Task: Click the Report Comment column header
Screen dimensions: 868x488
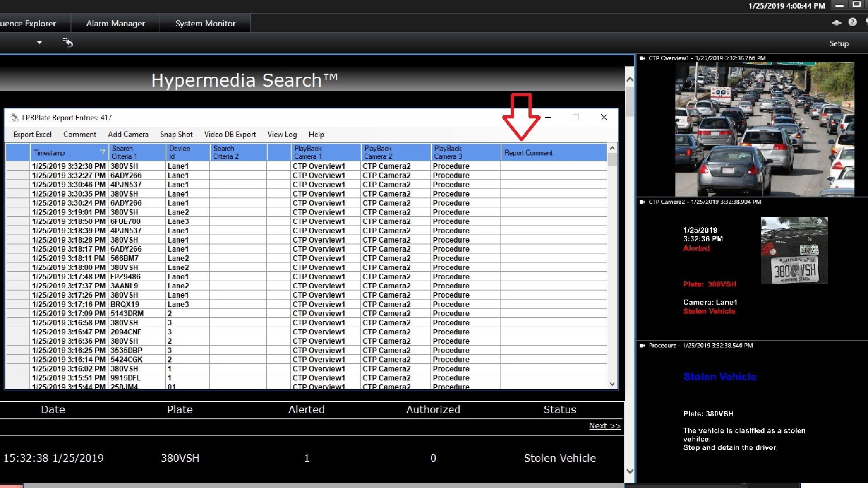Action: tap(554, 152)
